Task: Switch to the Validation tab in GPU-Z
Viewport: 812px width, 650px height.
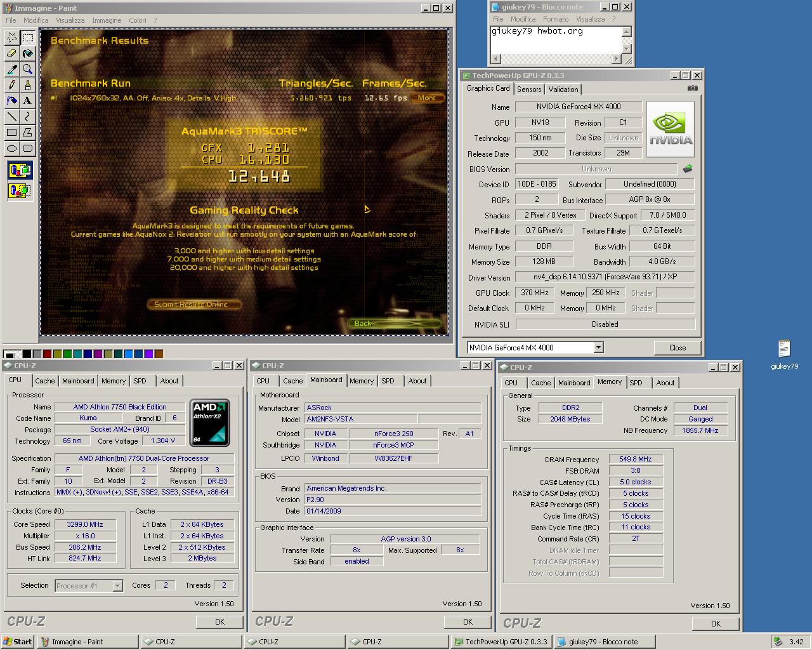Action: 563,90
